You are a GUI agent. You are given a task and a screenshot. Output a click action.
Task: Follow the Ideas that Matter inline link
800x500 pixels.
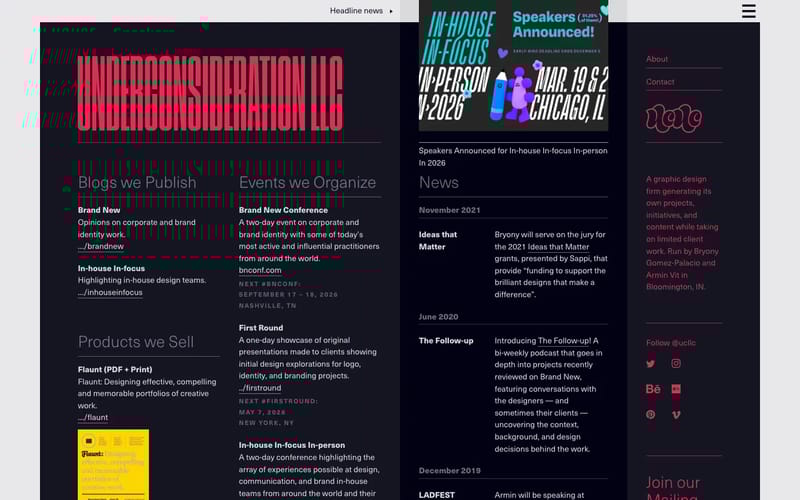(558, 247)
